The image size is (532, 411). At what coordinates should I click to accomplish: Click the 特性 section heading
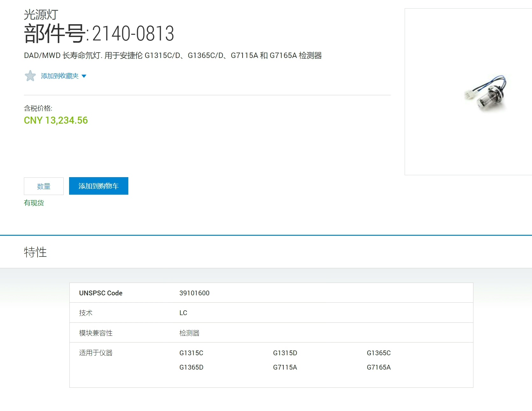tap(35, 252)
